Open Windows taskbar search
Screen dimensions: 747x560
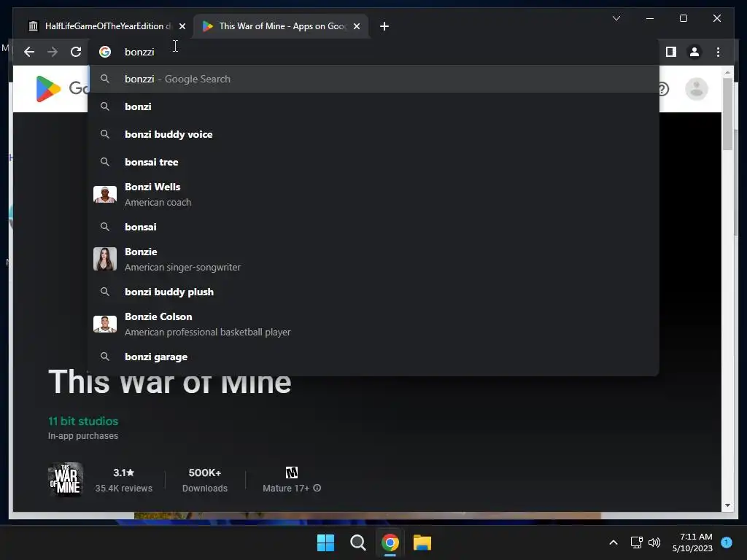(x=357, y=542)
